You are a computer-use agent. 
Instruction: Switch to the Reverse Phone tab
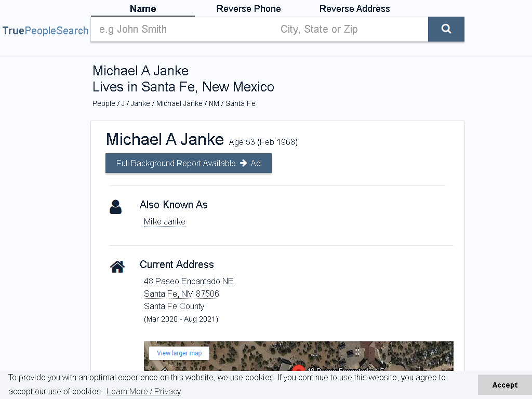point(248,8)
